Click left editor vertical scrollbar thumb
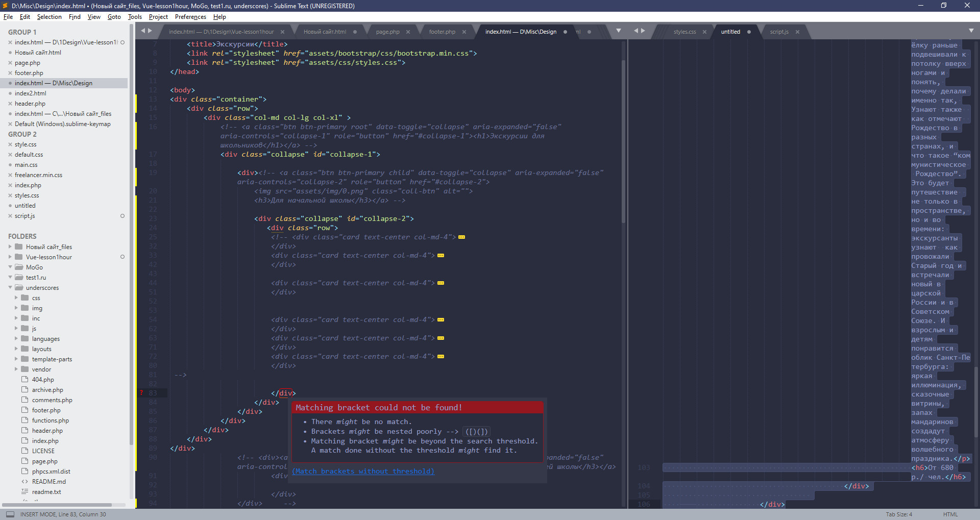980x520 pixels. point(623,142)
